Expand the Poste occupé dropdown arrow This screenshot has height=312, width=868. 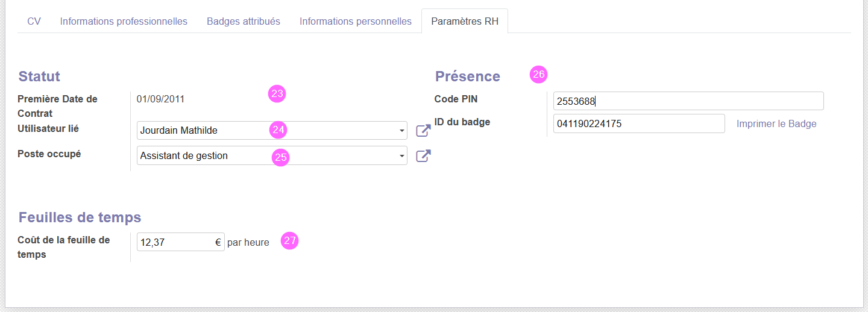(401, 156)
